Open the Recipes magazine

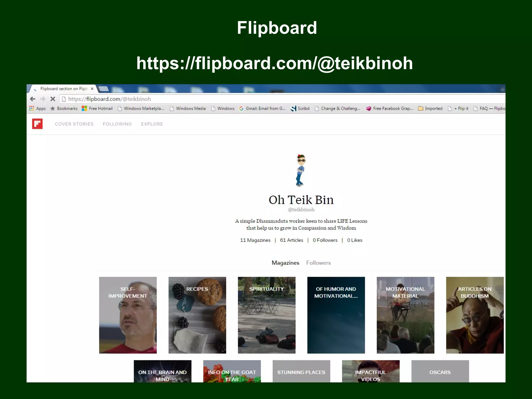[x=197, y=315]
